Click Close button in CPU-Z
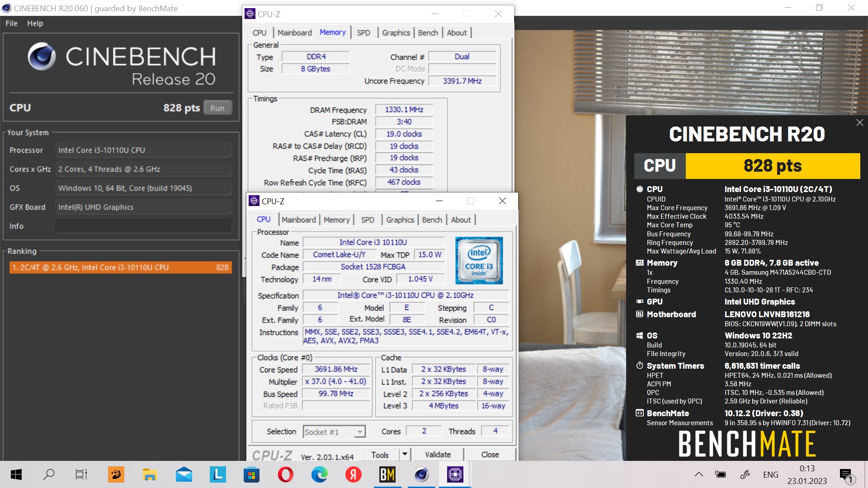 [490, 455]
